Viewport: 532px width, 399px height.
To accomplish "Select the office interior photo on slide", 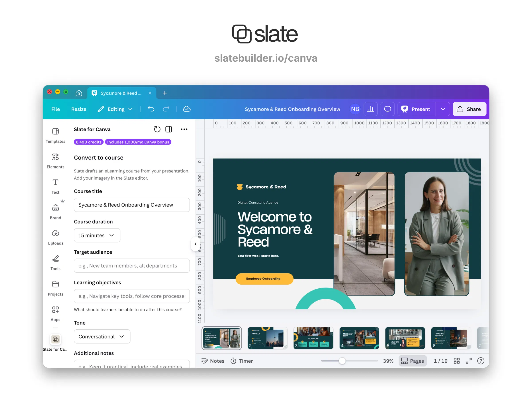I will (x=364, y=234).
